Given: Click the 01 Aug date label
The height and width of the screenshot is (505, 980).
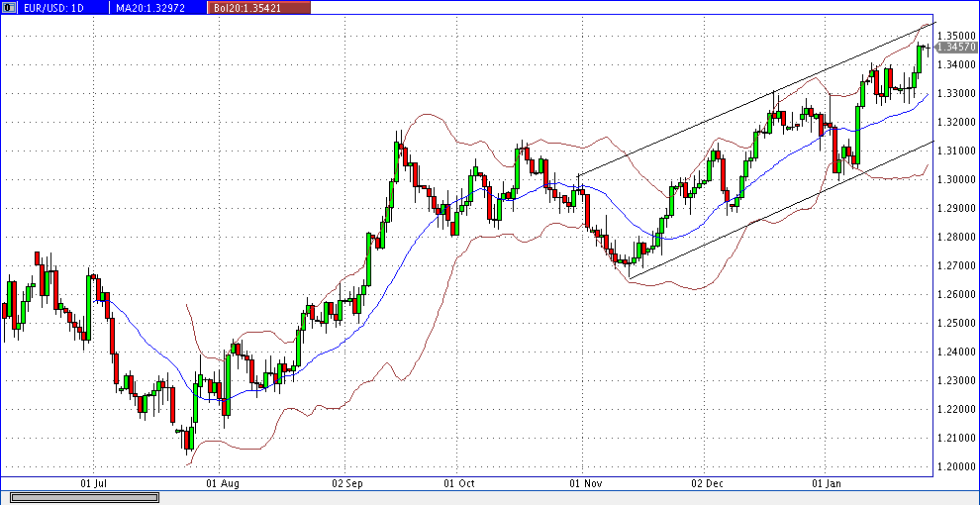Looking at the screenshot, I should (x=223, y=483).
